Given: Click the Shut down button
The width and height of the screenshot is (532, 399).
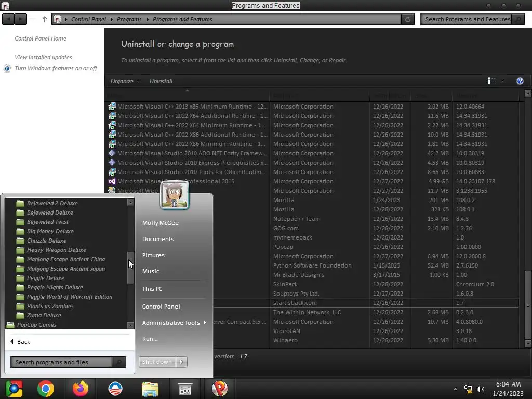Looking at the screenshot, I should [157, 362].
